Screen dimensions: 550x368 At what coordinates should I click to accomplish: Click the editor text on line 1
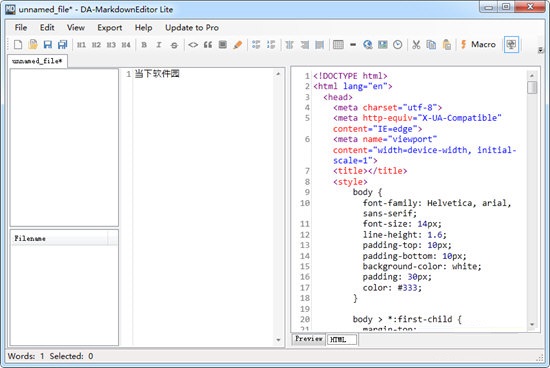157,74
